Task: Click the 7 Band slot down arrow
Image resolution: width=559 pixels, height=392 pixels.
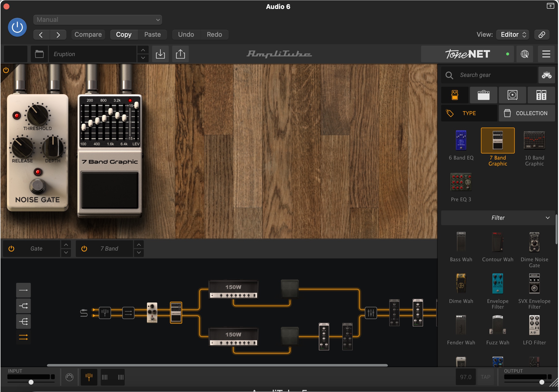Action: click(139, 253)
